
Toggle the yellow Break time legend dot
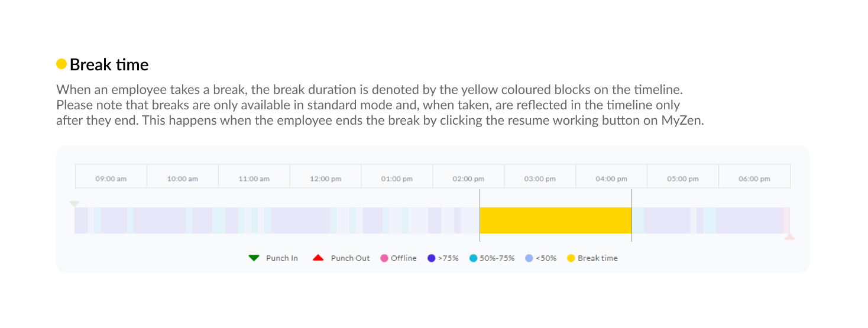point(571,258)
